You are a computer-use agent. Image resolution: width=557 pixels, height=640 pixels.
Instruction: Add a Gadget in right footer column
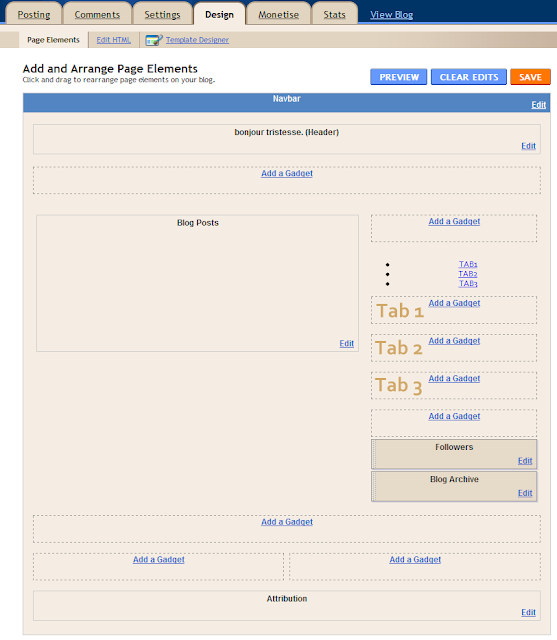[x=415, y=559]
